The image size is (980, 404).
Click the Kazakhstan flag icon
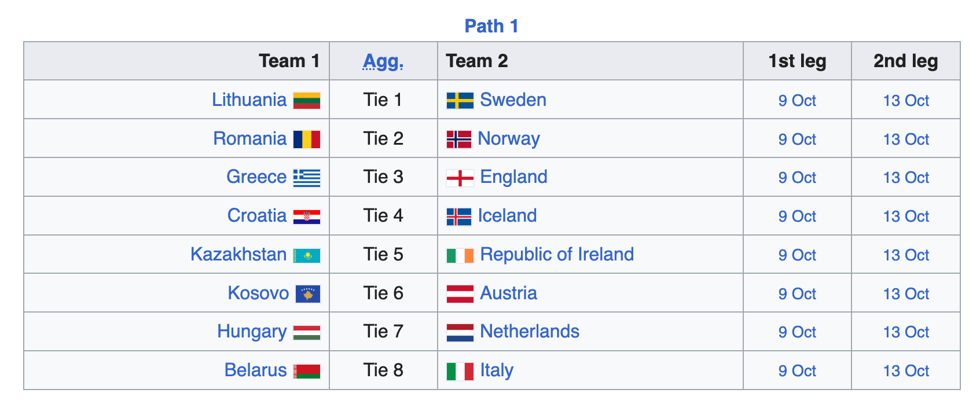tap(307, 255)
